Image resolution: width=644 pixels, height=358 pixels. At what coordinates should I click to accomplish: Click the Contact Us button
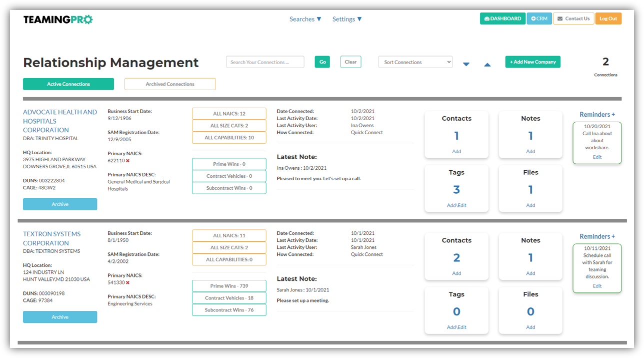coord(573,19)
